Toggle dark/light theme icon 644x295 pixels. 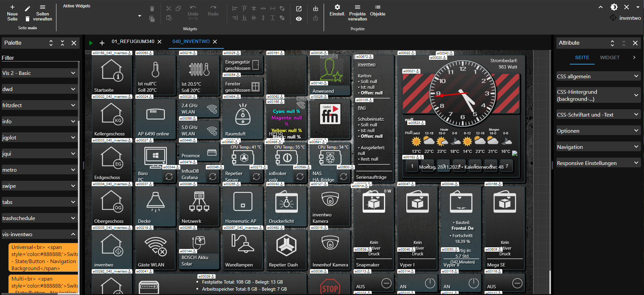pos(614,7)
